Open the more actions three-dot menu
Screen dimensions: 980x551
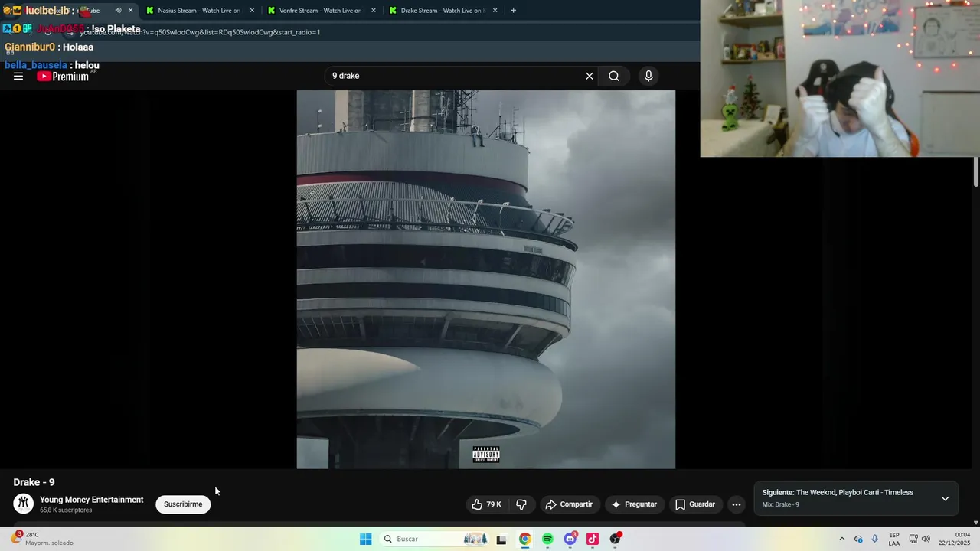click(x=737, y=504)
